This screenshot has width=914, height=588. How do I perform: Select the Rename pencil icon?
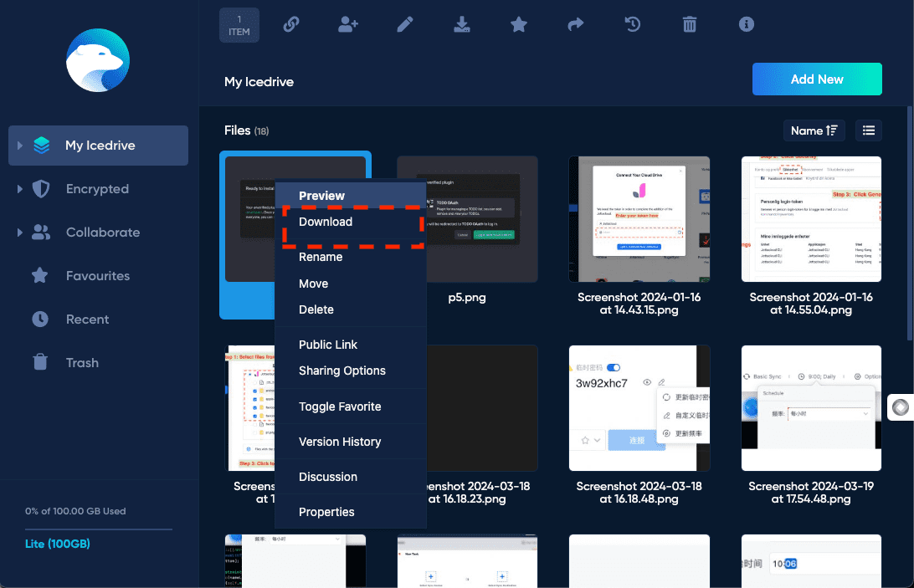(405, 24)
